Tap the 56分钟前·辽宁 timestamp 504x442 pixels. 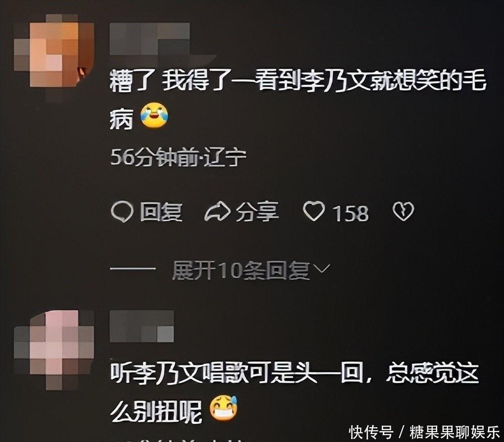[179, 158]
